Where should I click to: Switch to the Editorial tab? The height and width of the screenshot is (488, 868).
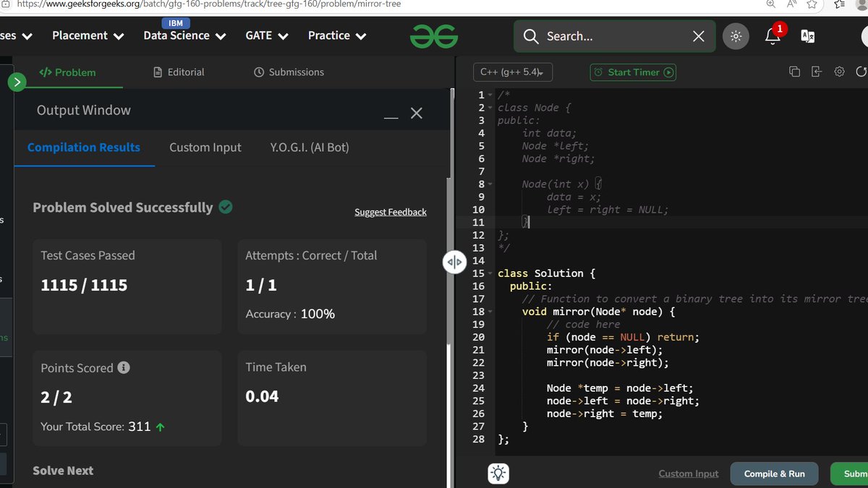click(x=179, y=72)
